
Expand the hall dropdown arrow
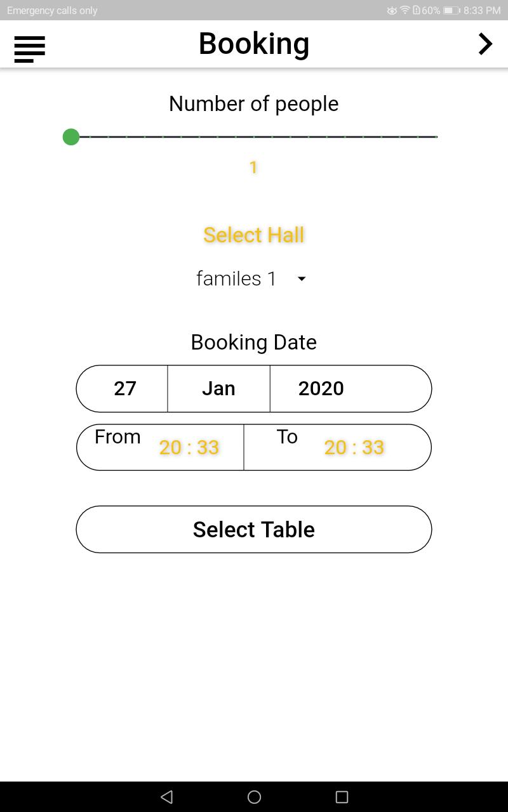302,278
